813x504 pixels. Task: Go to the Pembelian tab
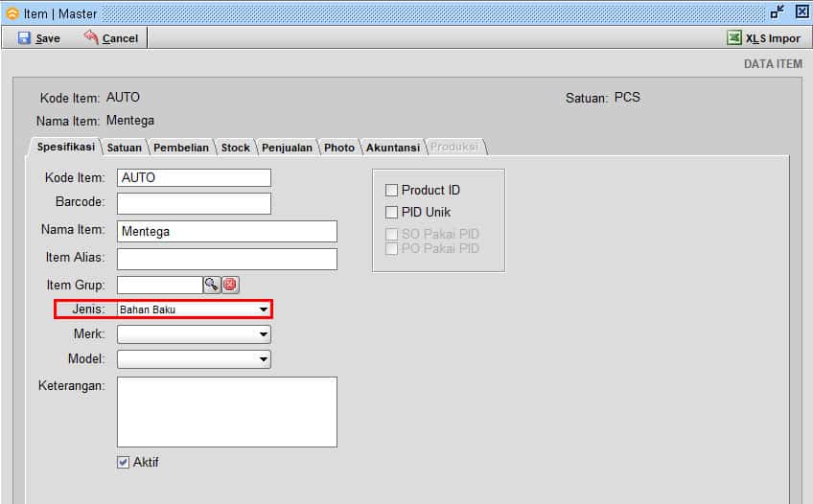(x=181, y=148)
